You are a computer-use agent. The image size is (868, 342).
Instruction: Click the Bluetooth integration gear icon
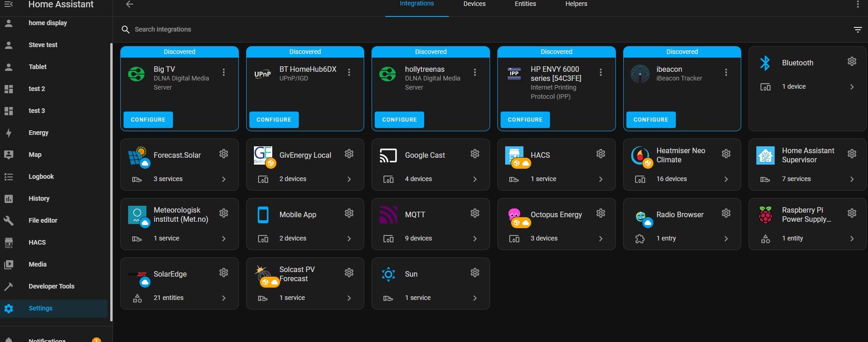[852, 61]
